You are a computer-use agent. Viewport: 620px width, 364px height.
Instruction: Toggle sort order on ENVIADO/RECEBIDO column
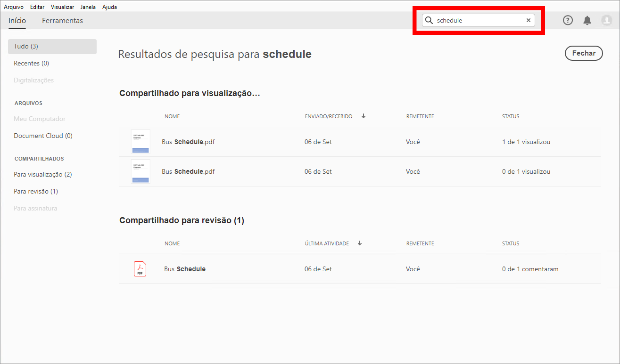[x=363, y=116]
